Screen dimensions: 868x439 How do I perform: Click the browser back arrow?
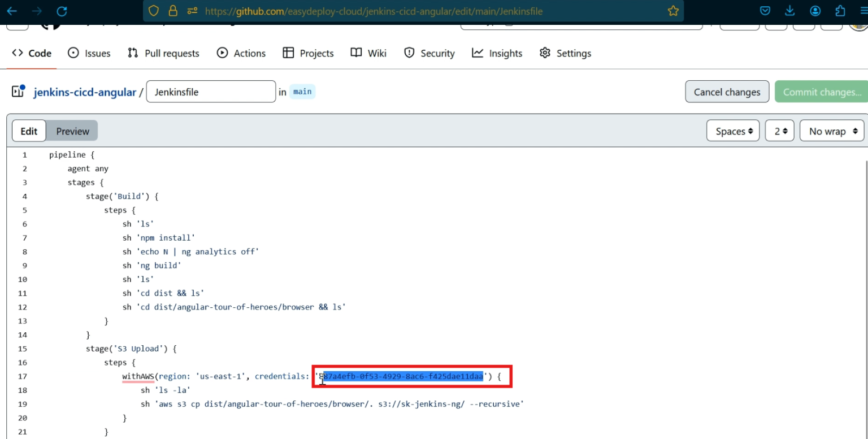point(13,10)
